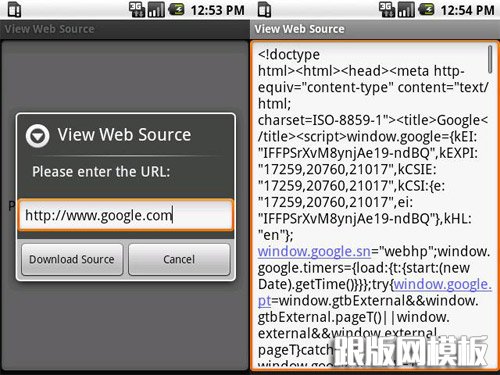Tap the SD card icon in right status bar

(264, 10)
